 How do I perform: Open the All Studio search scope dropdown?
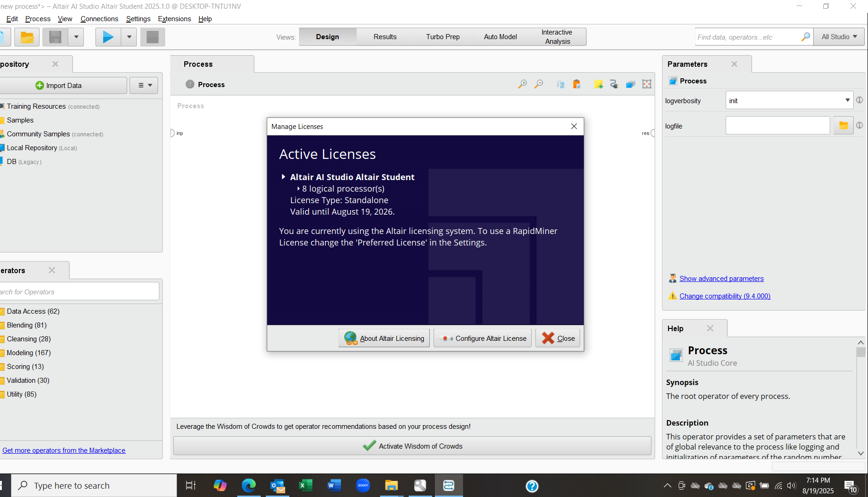839,37
